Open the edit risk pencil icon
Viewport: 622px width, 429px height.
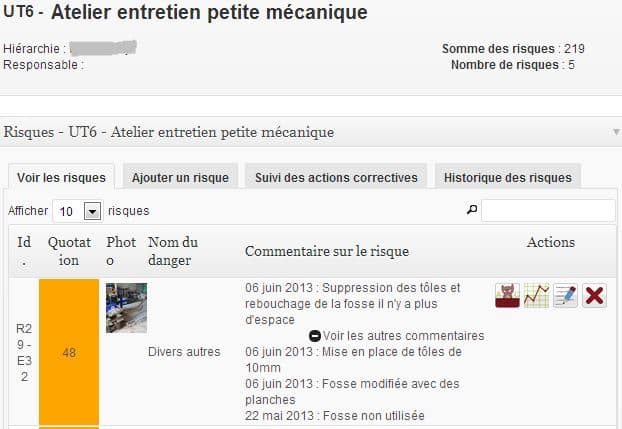pyautogui.click(x=566, y=296)
